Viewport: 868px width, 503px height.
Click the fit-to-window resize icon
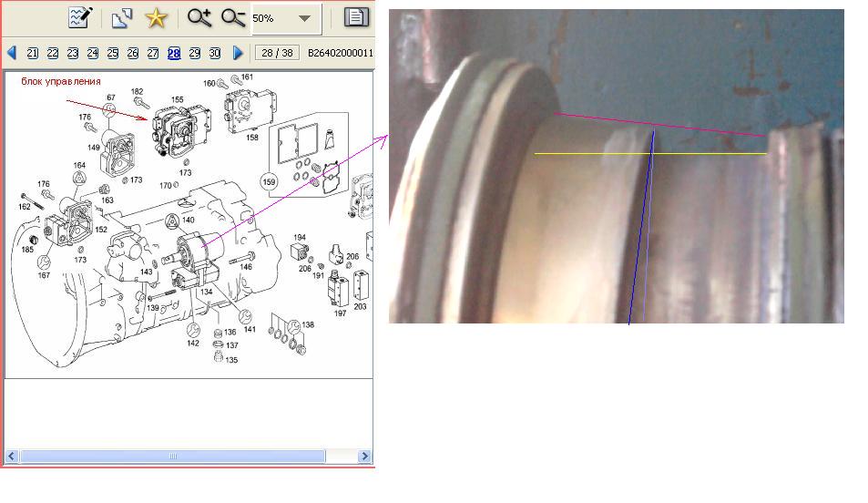pyautogui.click(x=122, y=18)
